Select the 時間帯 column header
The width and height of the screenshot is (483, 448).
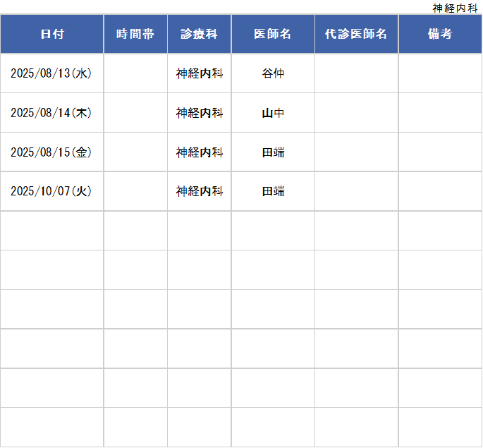[x=135, y=34]
